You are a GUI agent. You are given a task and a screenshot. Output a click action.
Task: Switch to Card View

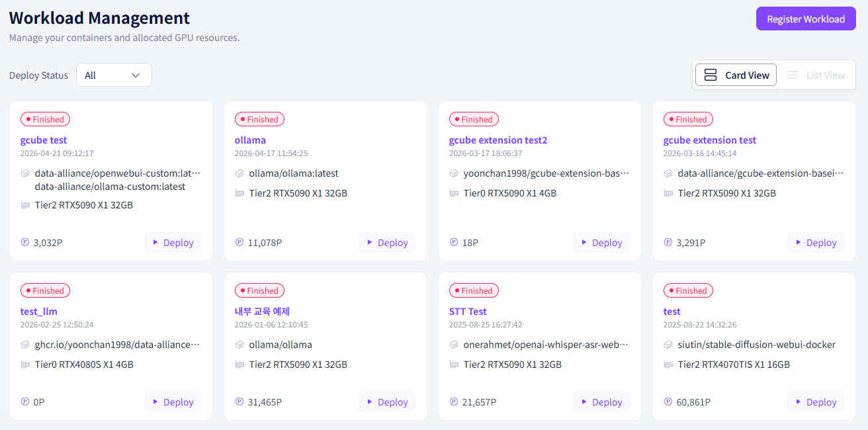[736, 75]
